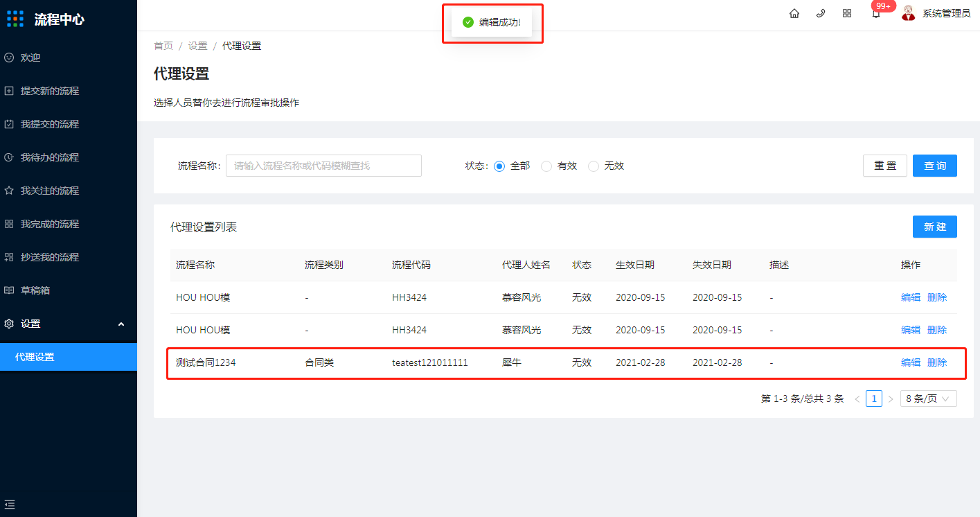Screen dimensions: 980x517
Task: Click 第 1-3 条/总共 3 条 pagination text
Action: 802,398
